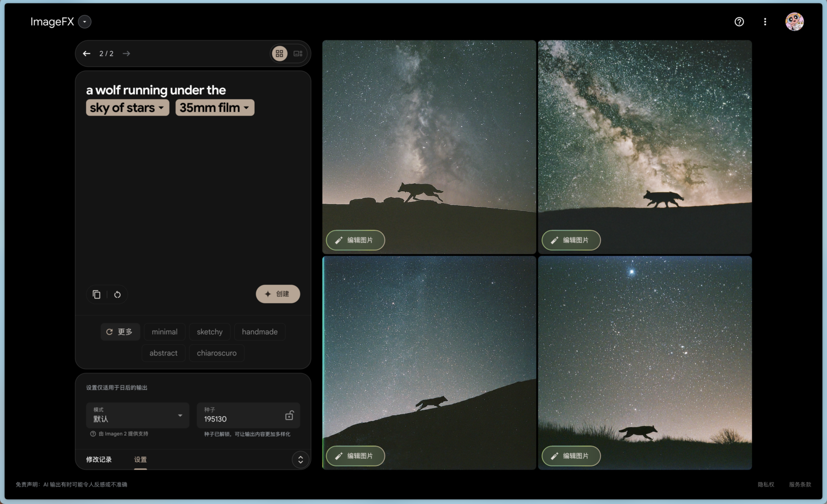Click the user profile avatar

(x=794, y=22)
